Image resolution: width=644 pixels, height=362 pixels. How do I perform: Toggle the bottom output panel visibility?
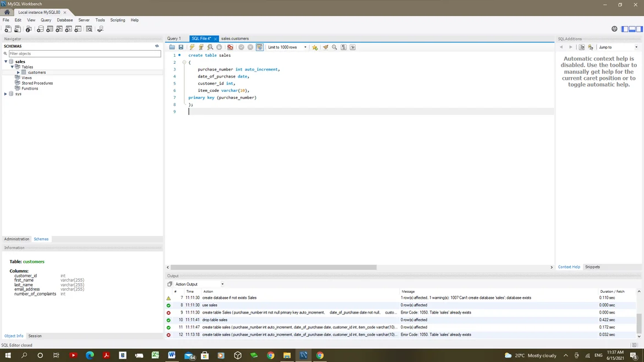(x=632, y=29)
